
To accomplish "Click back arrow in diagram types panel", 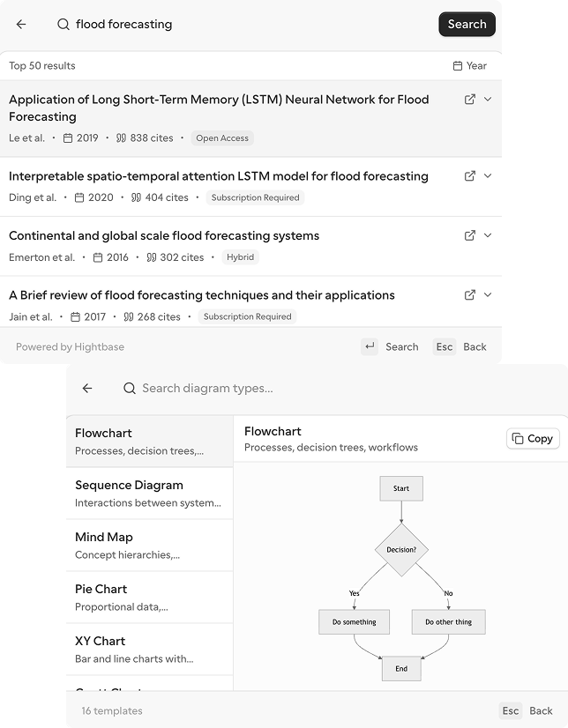I will [87, 388].
